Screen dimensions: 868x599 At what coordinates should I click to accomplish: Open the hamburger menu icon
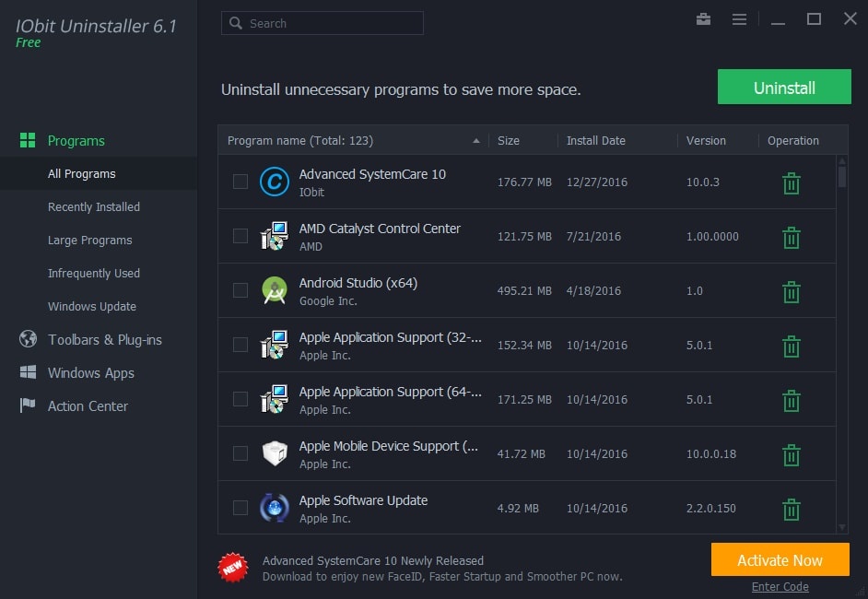(739, 19)
